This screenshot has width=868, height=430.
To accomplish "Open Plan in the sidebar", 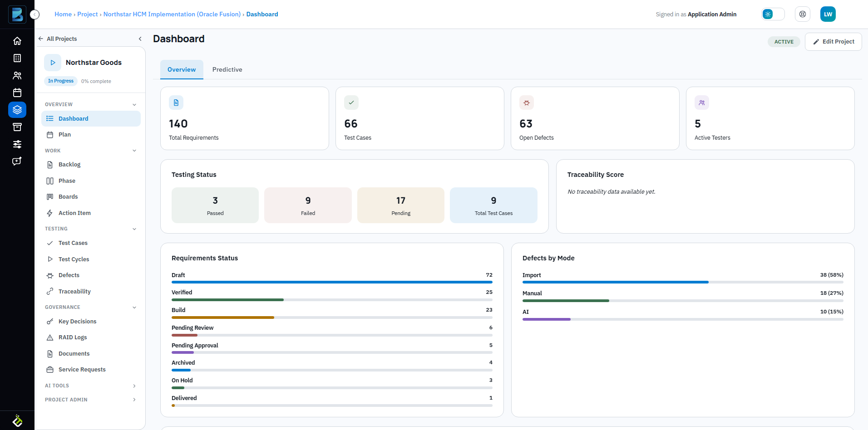I will [91, 135].
